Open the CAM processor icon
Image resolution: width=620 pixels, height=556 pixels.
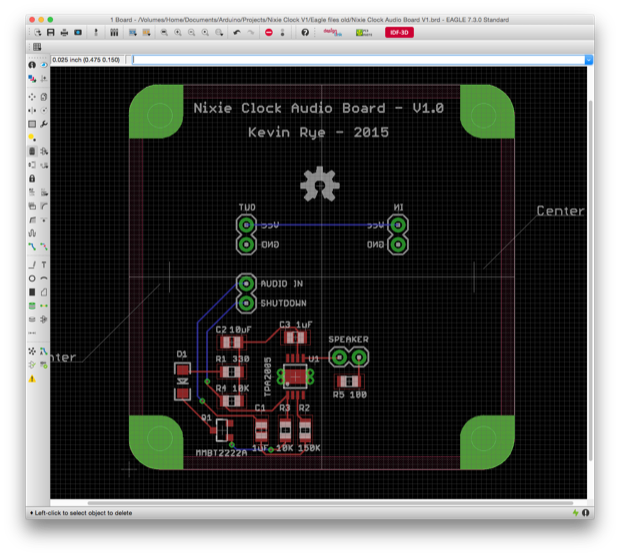(x=78, y=32)
